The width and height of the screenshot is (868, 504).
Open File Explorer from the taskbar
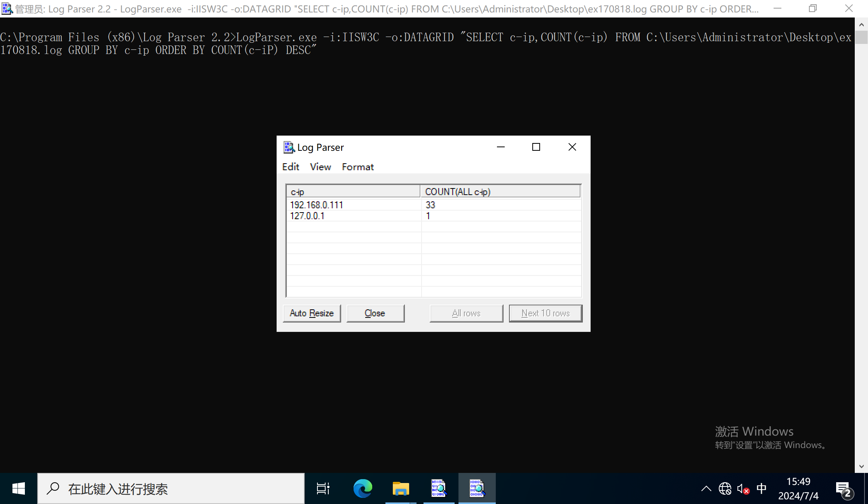coord(401,488)
